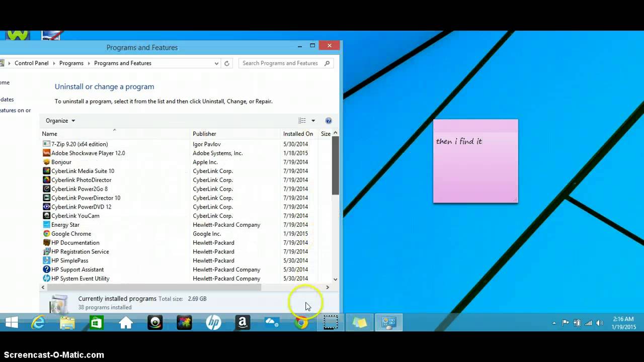Click the change view icon

click(x=302, y=121)
